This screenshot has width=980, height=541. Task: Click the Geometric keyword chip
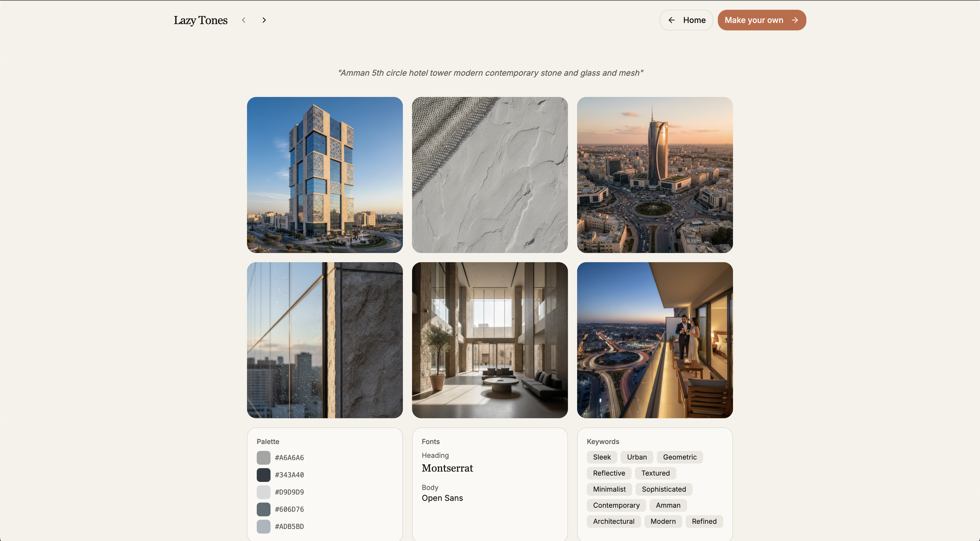pos(680,457)
